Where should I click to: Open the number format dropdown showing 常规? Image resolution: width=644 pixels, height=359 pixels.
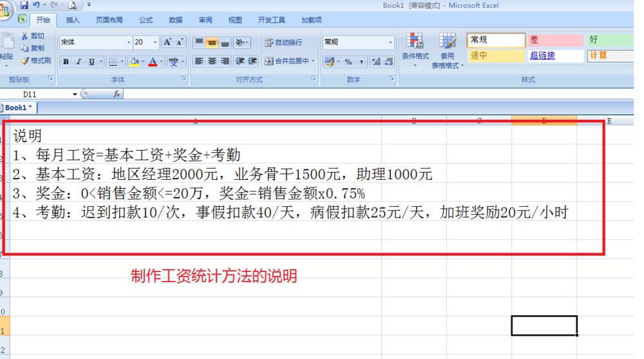tap(390, 43)
